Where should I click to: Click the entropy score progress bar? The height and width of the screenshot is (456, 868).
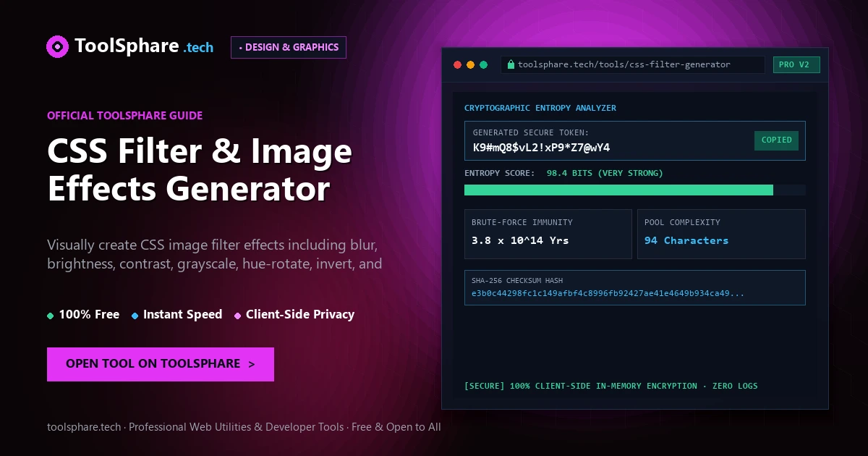[635, 190]
